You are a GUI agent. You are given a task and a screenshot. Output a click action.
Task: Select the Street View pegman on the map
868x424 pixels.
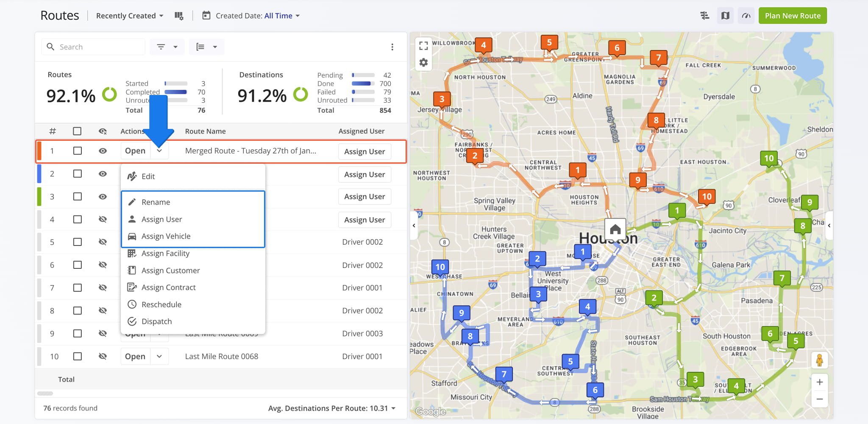(x=821, y=360)
